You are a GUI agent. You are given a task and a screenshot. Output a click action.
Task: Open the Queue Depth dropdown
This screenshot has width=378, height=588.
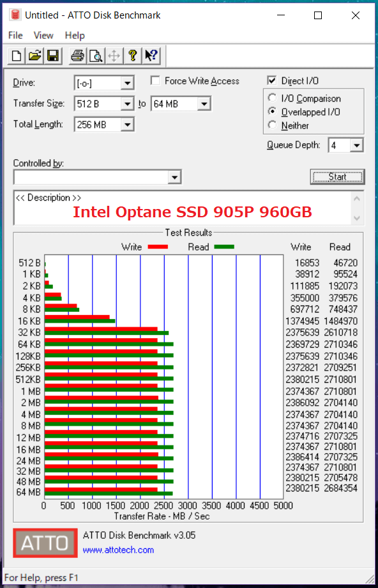tap(357, 145)
